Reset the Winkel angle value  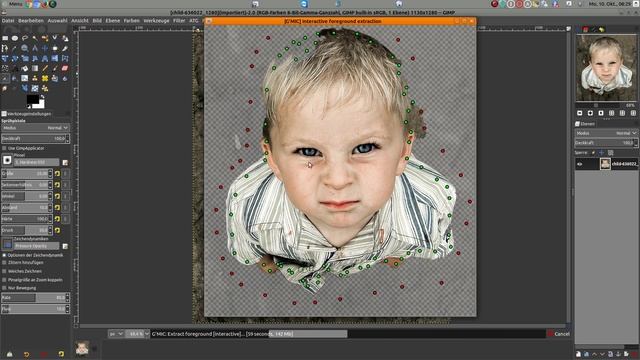click(x=57, y=196)
